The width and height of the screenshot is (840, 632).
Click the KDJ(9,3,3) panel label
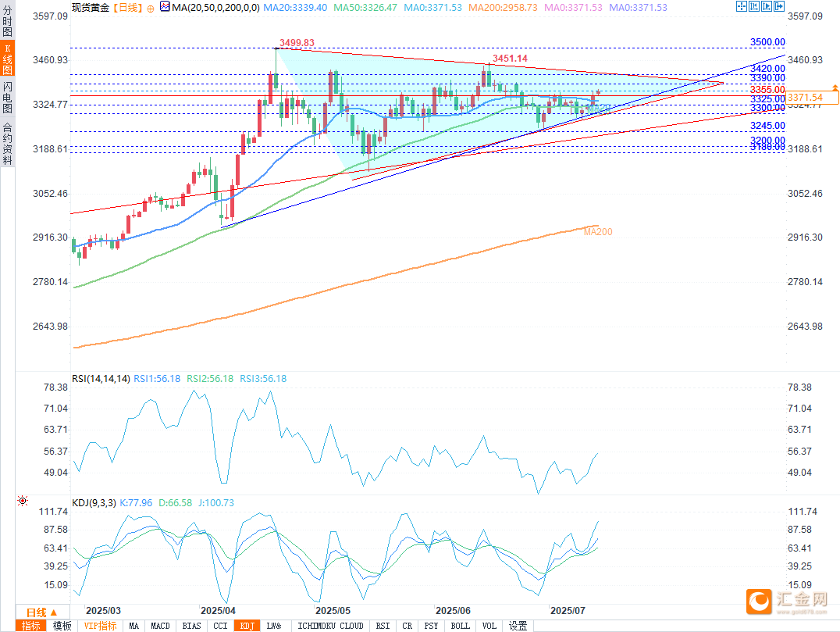tap(94, 503)
